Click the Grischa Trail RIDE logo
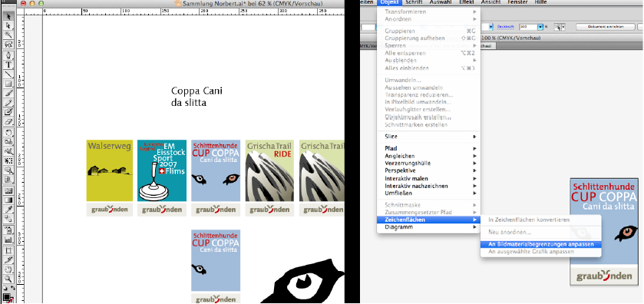 click(270, 178)
